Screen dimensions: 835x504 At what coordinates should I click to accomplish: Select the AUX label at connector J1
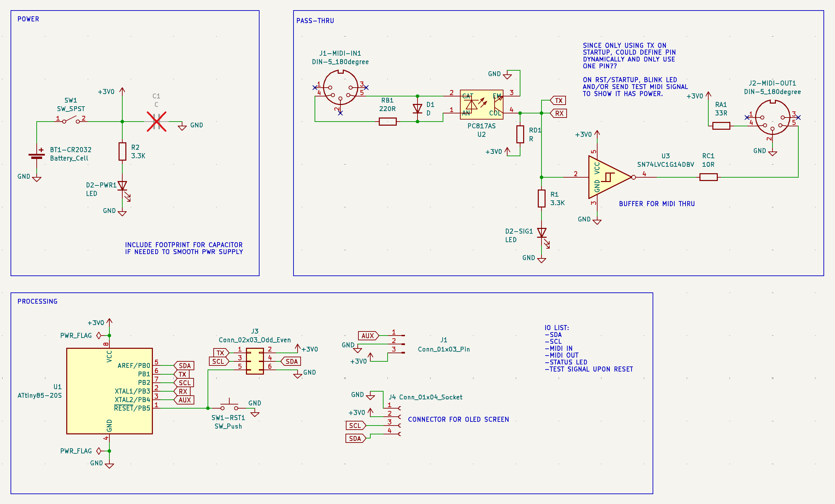click(368, 336)
